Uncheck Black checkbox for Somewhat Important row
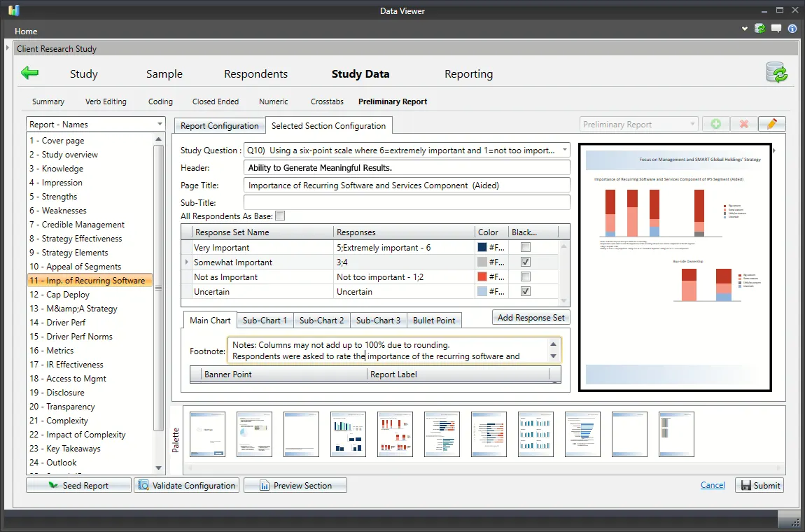805x532 pixels. pyautogui.click(x=525, y=262)
